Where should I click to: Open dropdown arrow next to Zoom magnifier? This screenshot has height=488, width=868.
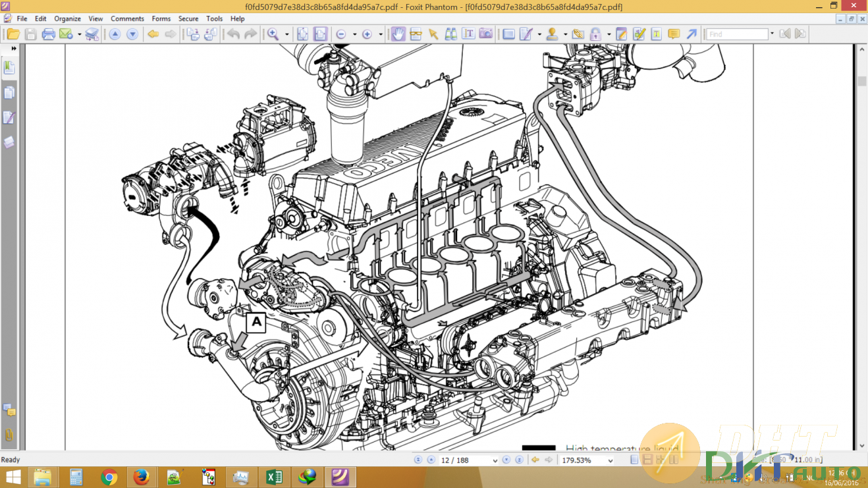[x=286, y=34]
